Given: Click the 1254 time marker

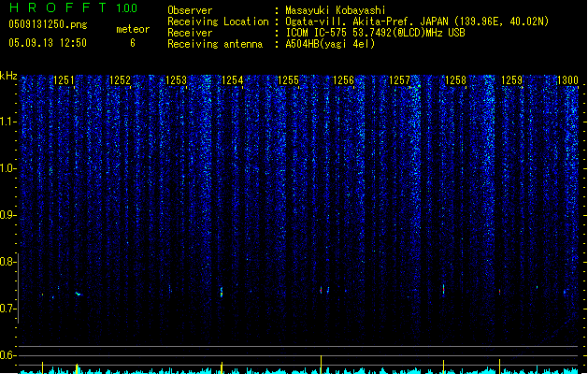Looking at the screenshot, I should coord(232,80).
